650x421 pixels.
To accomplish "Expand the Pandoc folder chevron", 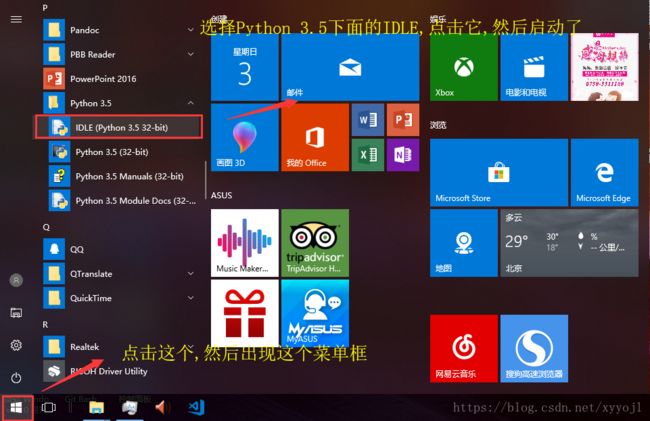I will (x=191, y=30).
